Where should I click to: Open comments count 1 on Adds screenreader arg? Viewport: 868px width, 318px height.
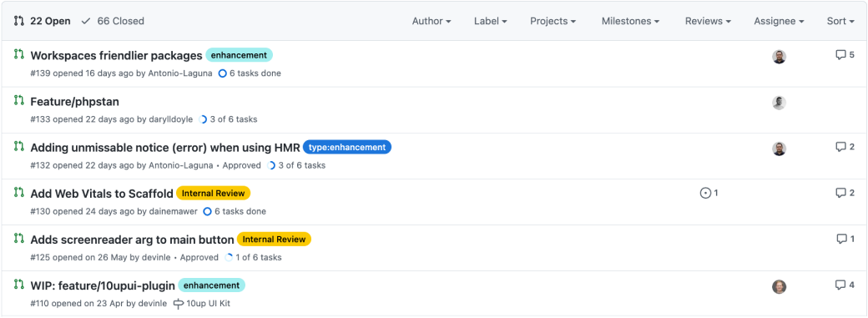845,239
